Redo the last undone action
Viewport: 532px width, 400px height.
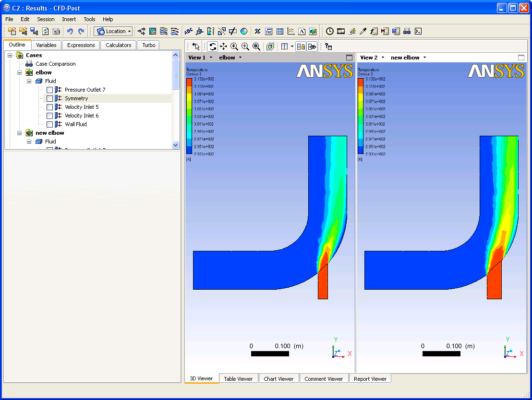[81, 31]
